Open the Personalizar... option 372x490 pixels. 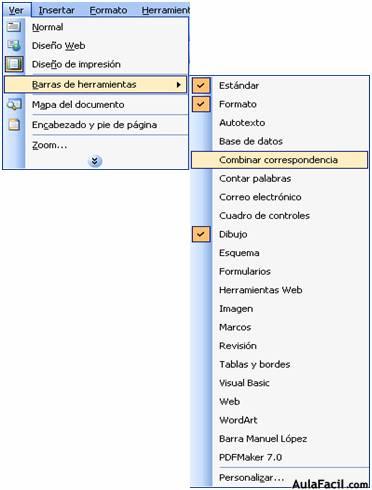click(251, 477)
